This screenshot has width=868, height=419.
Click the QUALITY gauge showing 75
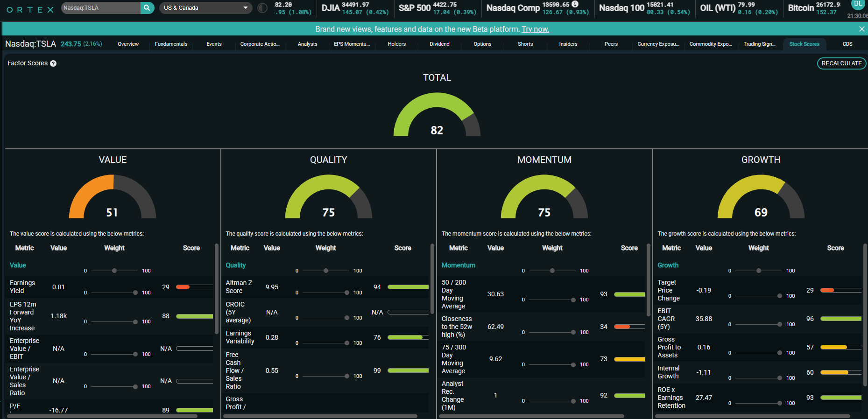(328, 196)
